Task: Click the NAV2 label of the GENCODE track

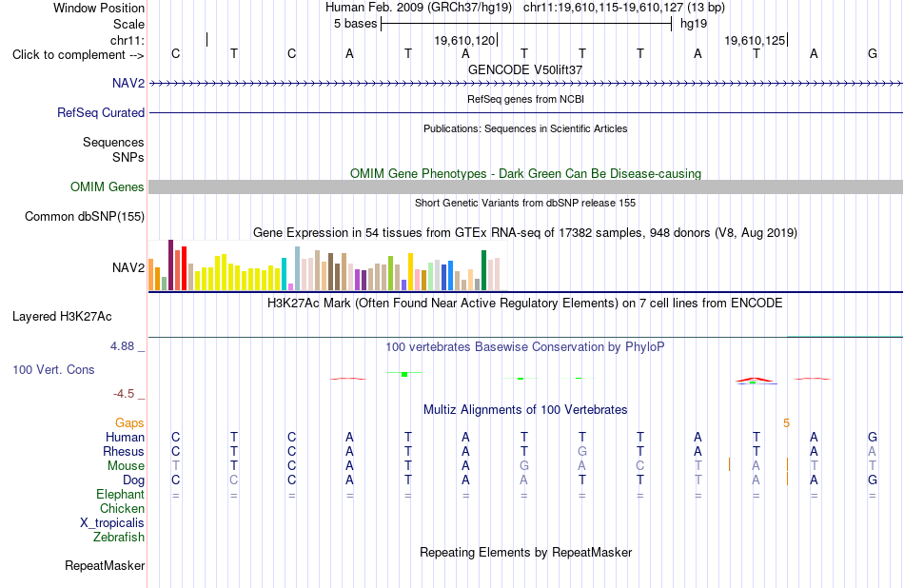Action: pos(128,84)
